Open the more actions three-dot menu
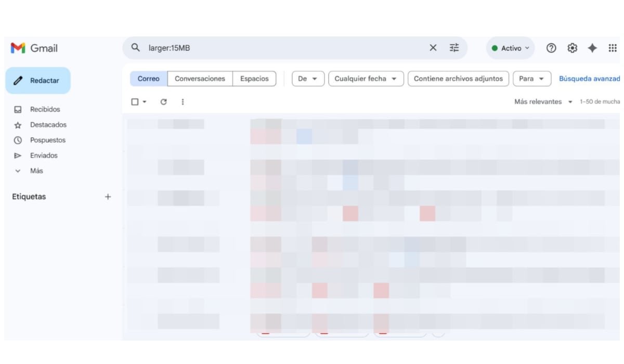This screenshot has height=364, width=624. [x=183, y=101]
